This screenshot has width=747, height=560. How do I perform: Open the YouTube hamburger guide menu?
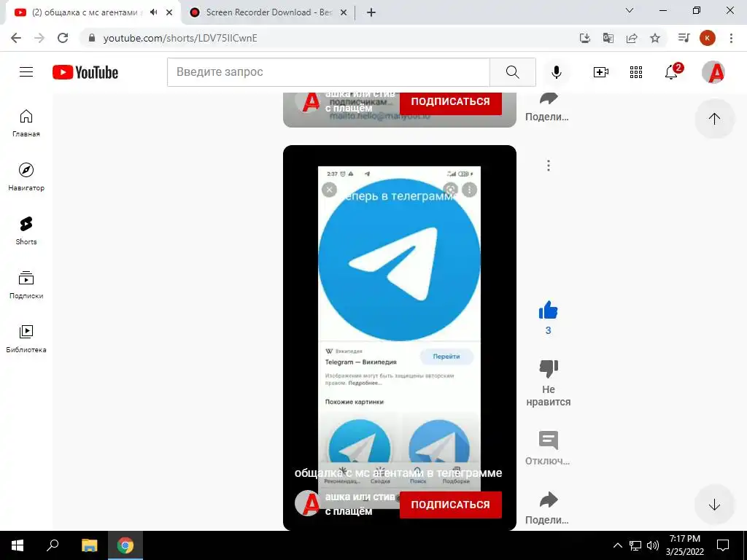click(x=26, y=72)
